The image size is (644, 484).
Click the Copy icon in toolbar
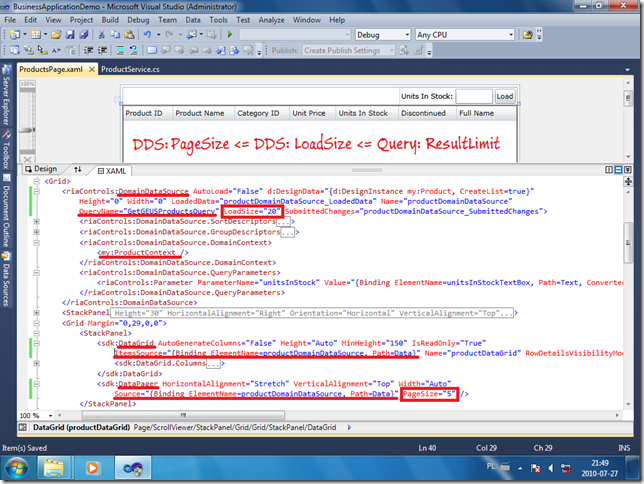[x=115, y=35]
